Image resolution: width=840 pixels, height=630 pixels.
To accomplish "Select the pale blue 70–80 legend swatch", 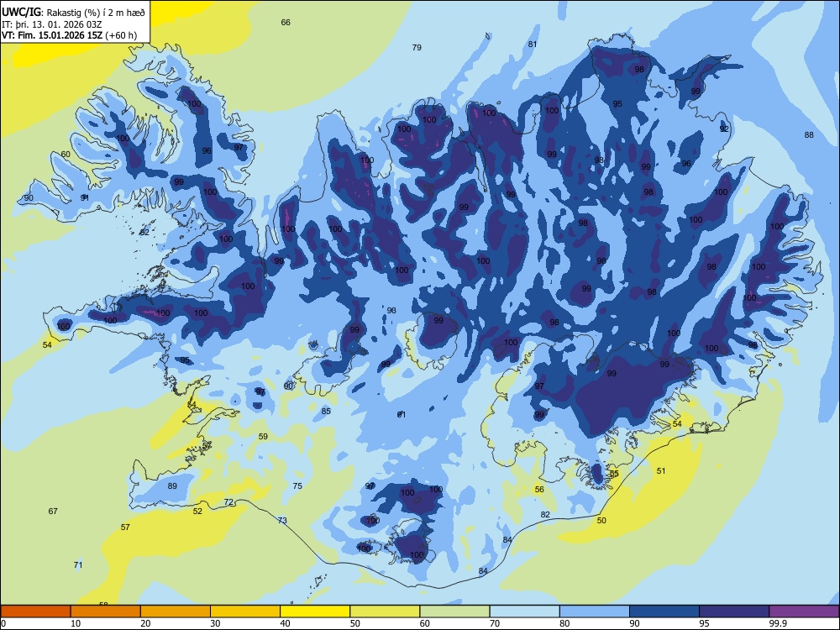I will (524, 612).
